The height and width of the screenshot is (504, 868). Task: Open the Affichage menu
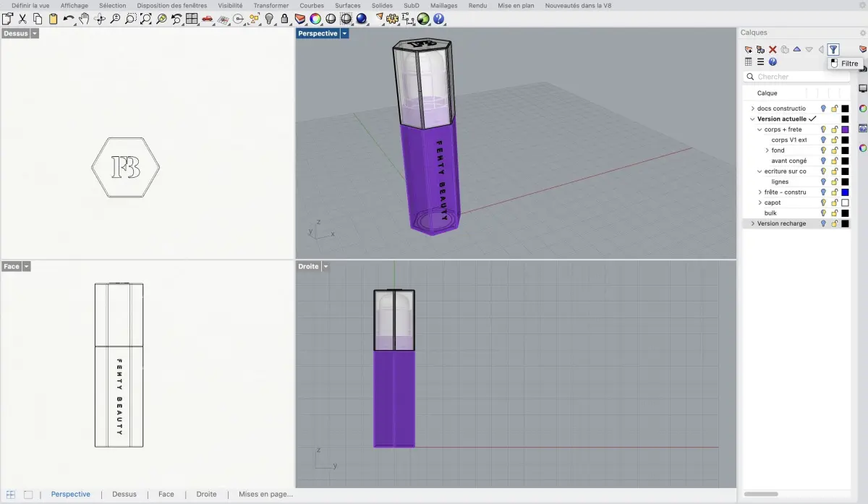click(75, 5)
